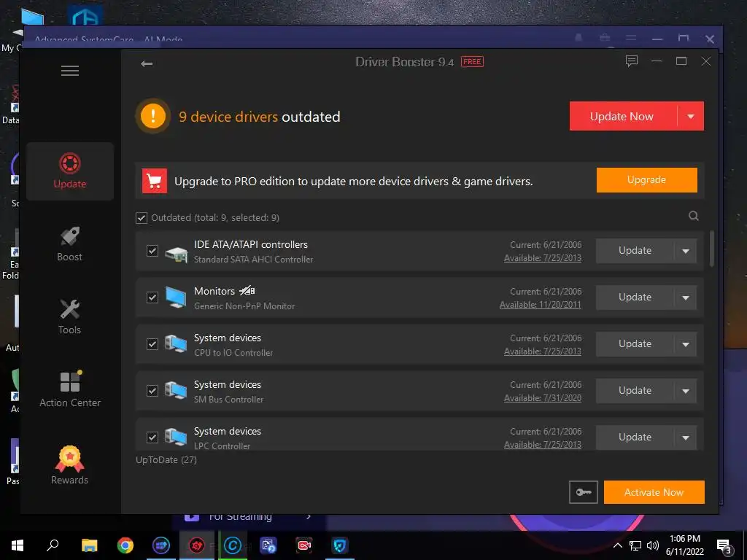Click the red Update Now button
Viewport: 747px width, 560px height.
(623, 116)
